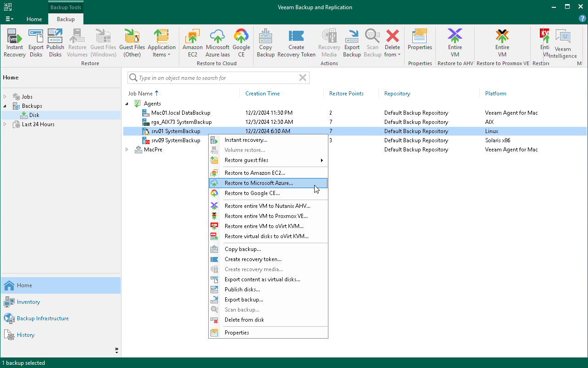The image size is (588, 368).
Task: Switch to the Home ribbon tab
Action: point(34,19)
